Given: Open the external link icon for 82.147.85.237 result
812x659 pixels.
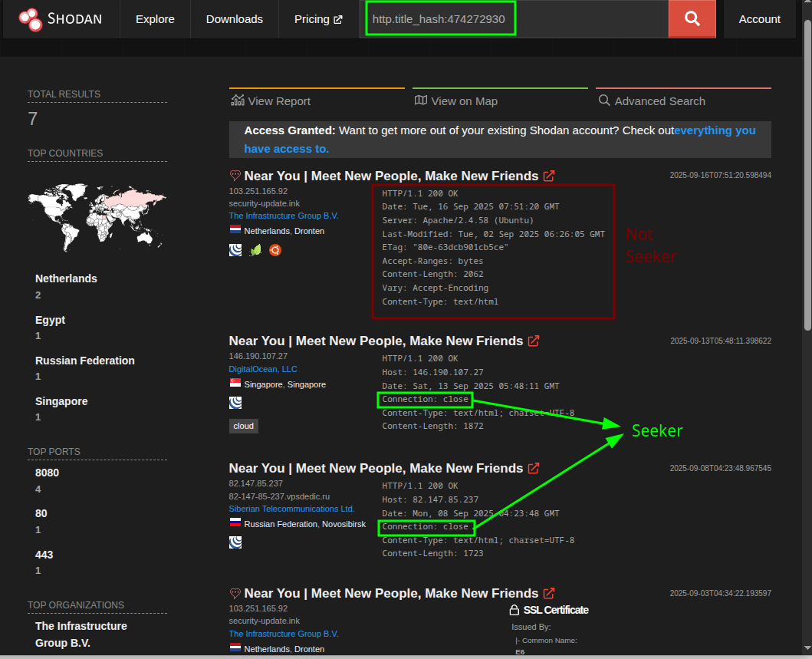Looking at the screenshot, I should [534, 468].
